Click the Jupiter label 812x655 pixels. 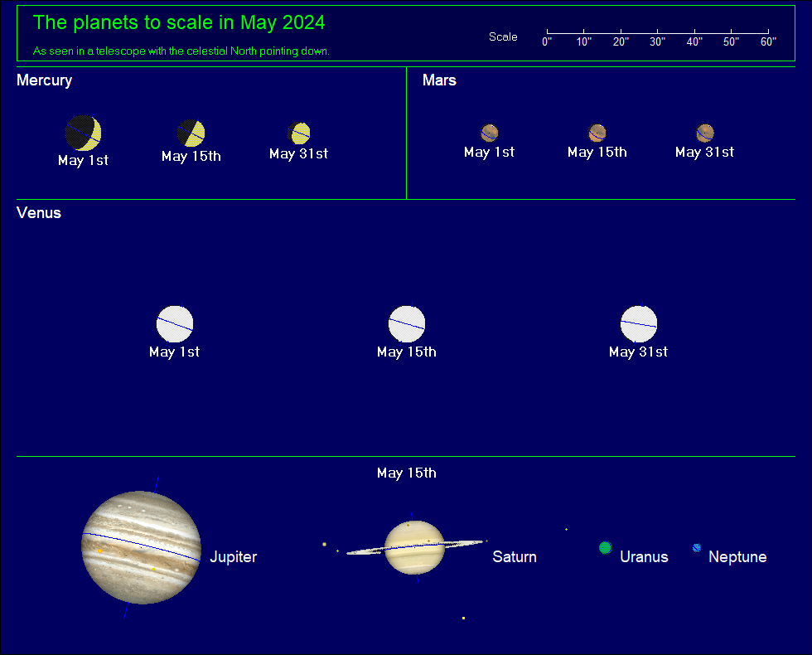pyautogui.click(x=233, y=557)
